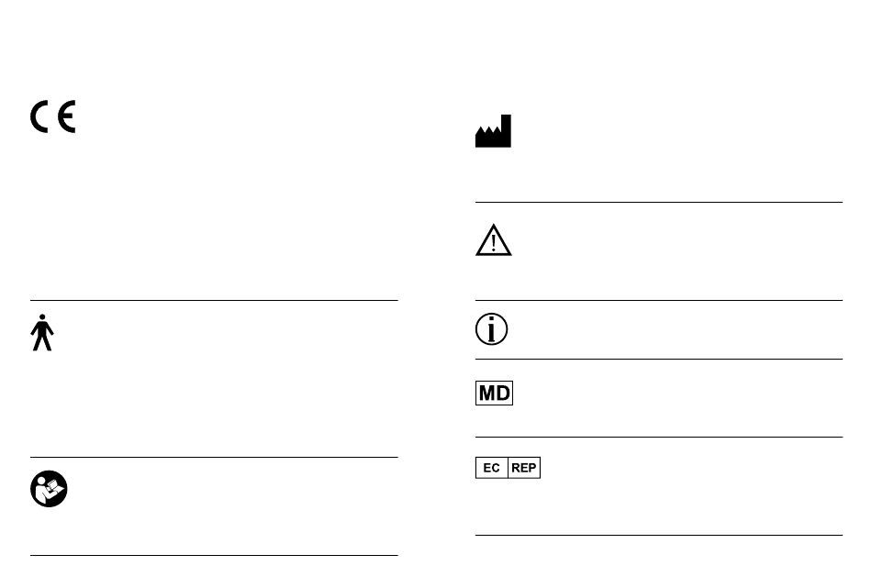Click the CE conformity mark symbol
This screenshot has height=588, width=872.
click(53, 116)
